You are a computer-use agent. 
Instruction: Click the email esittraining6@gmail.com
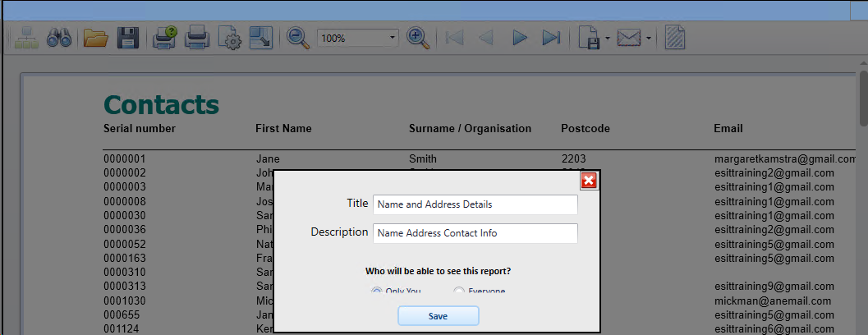tap(774, 329)
